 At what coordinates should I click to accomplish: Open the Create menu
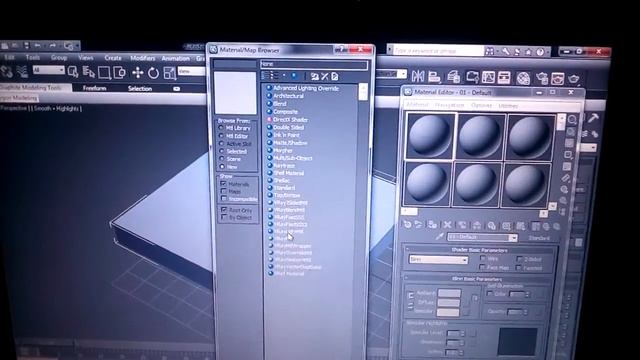[113, 58]
